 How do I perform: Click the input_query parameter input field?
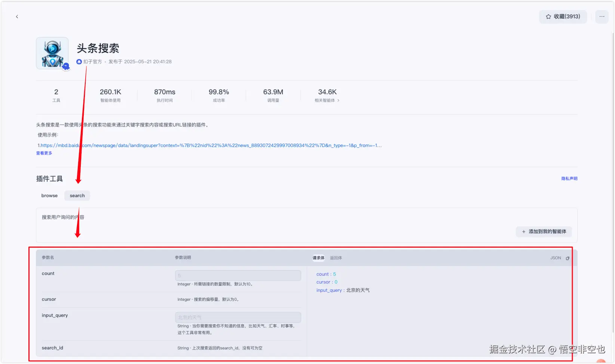click(238, 318)
